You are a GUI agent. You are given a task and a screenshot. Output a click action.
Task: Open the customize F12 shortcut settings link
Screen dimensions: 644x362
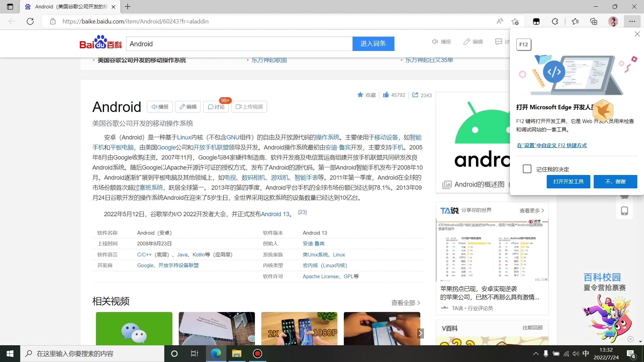tap(552, 145)
